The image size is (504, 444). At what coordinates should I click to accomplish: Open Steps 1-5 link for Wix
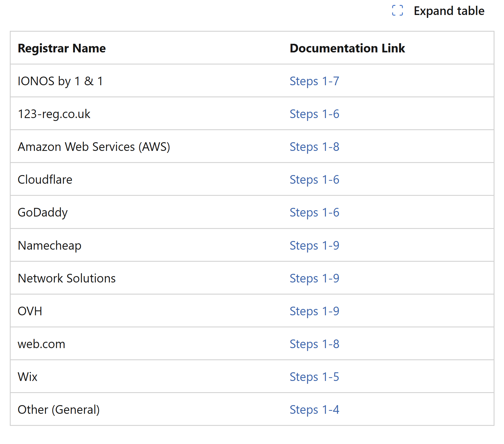tap(314, 377)
